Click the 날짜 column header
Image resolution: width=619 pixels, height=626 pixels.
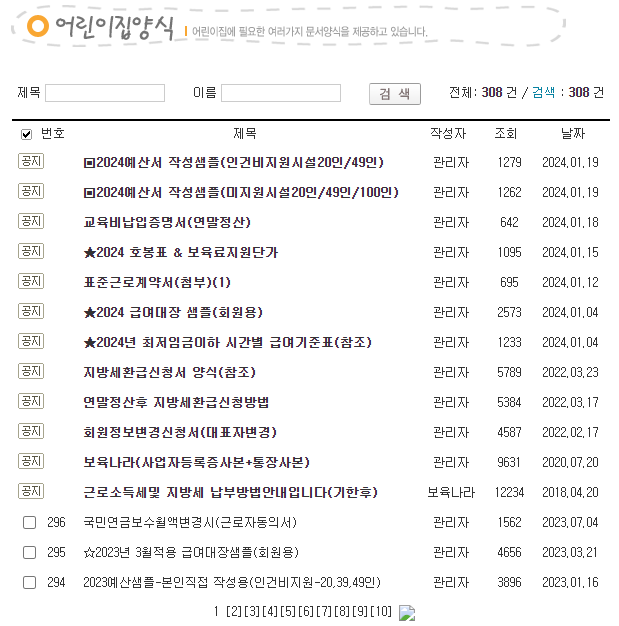[x=573, y=133]
